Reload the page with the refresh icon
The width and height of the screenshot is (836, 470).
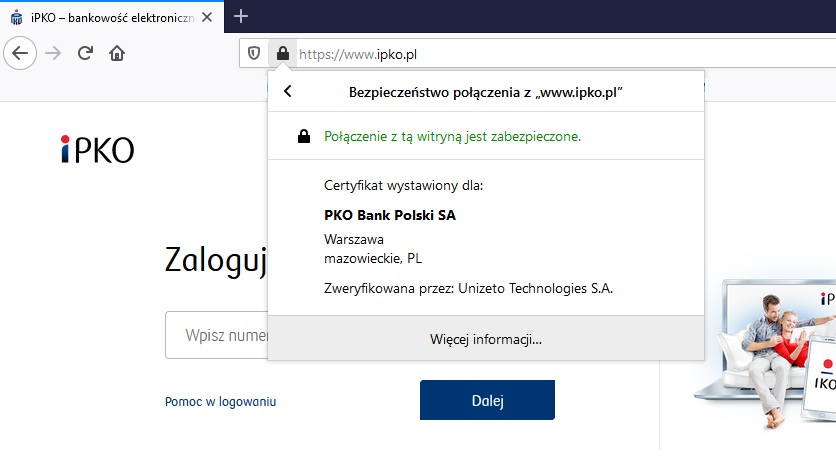(x=85, y=53)
